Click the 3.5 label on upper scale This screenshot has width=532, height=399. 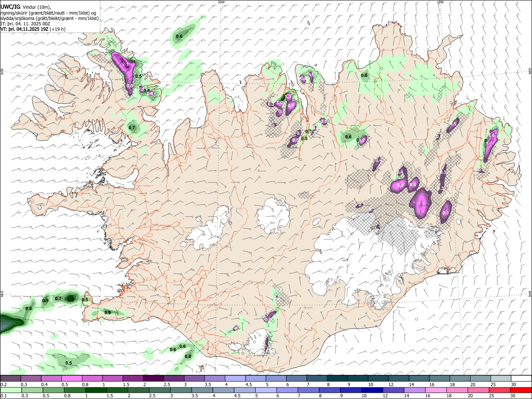click(x=207, y=384)
